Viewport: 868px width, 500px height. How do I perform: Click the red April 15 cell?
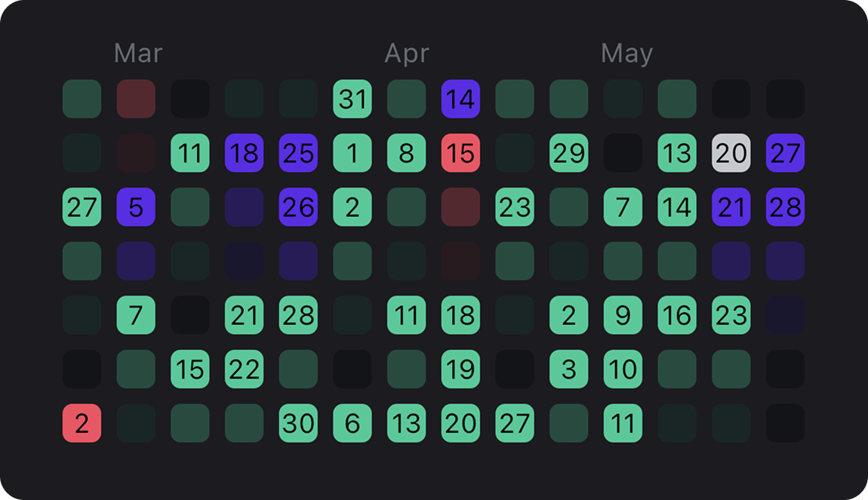pyautogui.click(x=460, y=153)
